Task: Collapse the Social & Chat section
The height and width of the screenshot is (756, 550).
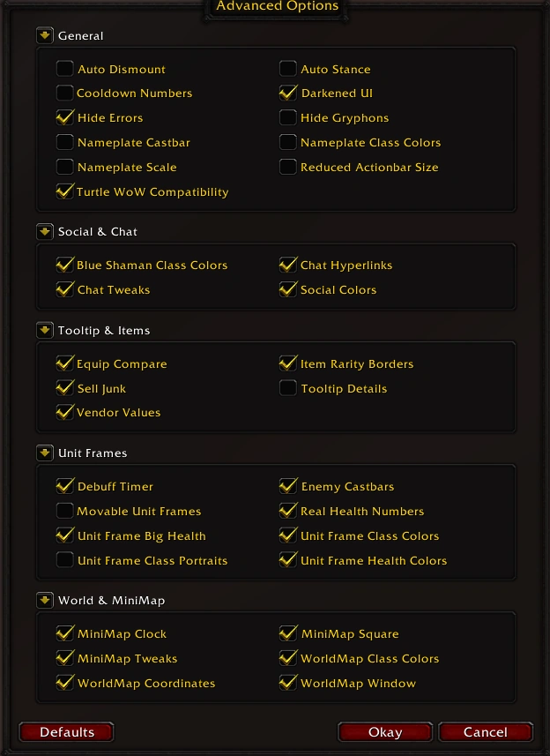Action: pos(45,232)
